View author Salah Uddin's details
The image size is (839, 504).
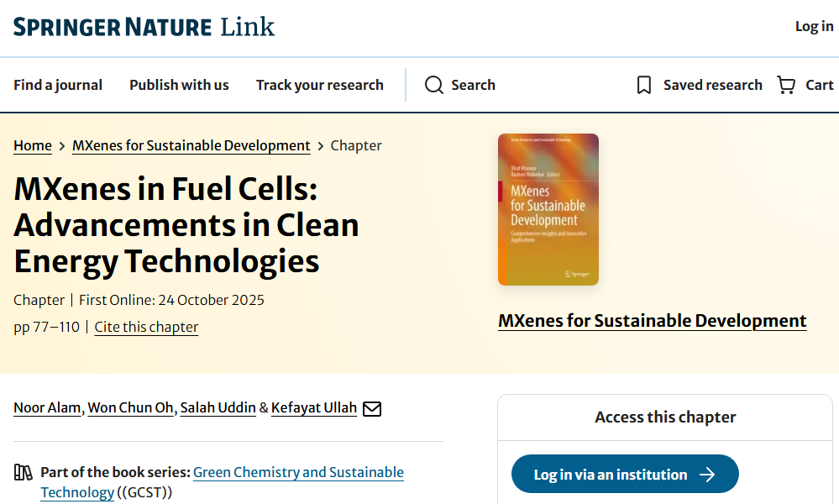point(218,407)
